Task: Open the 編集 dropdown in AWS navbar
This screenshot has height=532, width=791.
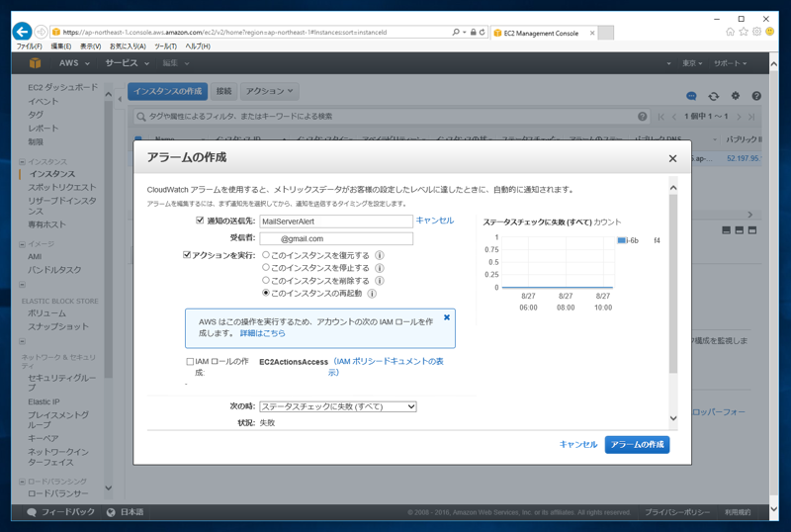Action: coord(176,63)
